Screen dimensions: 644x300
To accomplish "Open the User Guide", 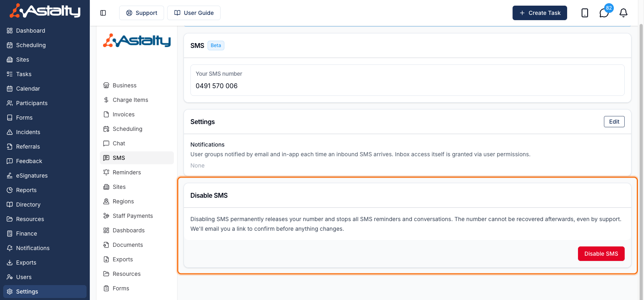I will pos(194,13).
